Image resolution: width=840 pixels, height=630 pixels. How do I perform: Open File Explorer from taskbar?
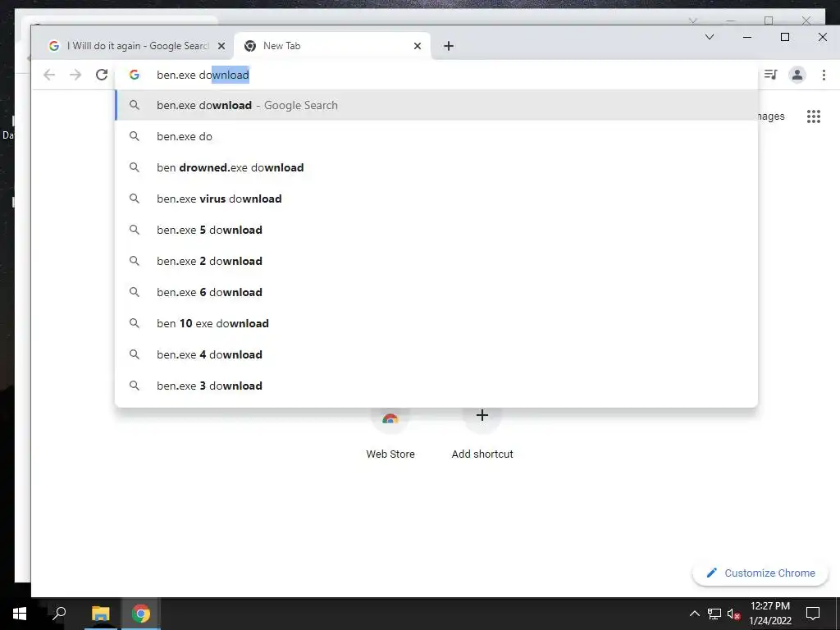click(x=100, y=614)
